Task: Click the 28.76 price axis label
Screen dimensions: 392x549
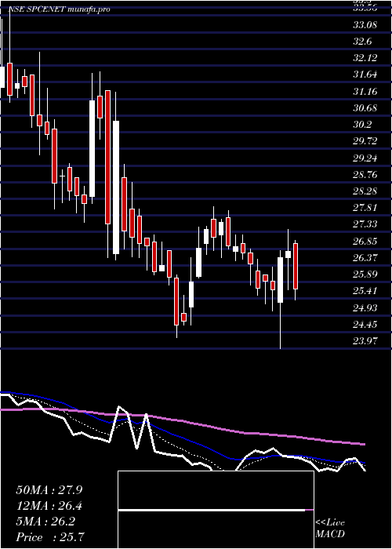Action: (365, 175)
